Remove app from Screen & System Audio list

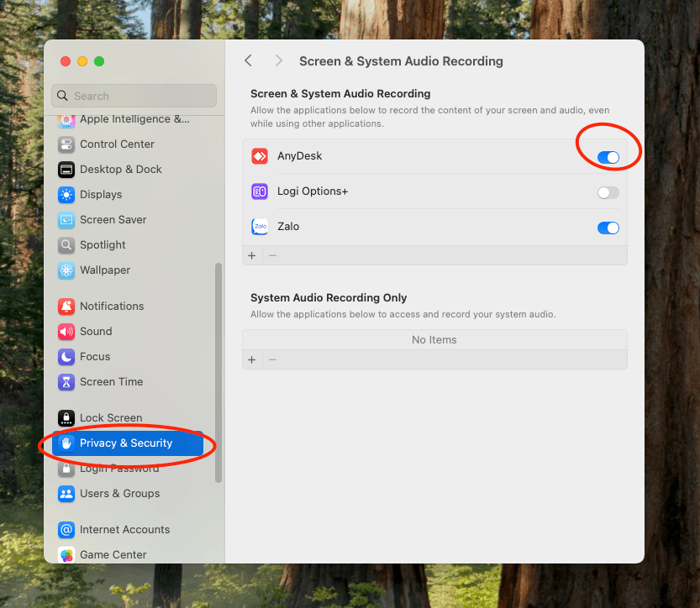pos(273,255)
